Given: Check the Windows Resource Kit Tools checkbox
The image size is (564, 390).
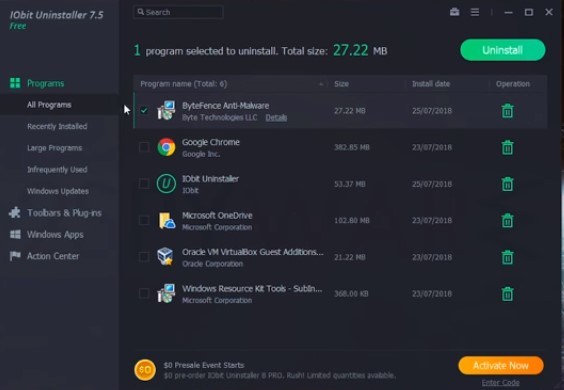Looking at the screenshot, I should coord(144,294).
